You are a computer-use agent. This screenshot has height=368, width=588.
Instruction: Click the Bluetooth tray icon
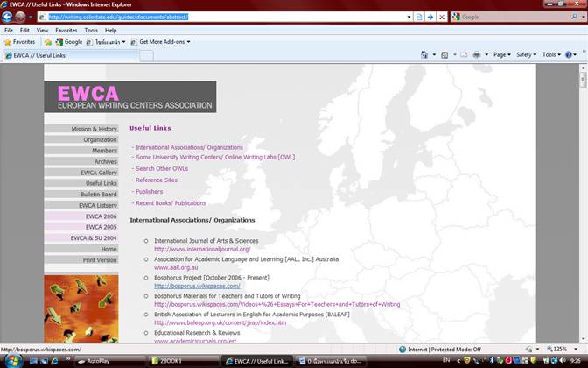tap(492, 360)
